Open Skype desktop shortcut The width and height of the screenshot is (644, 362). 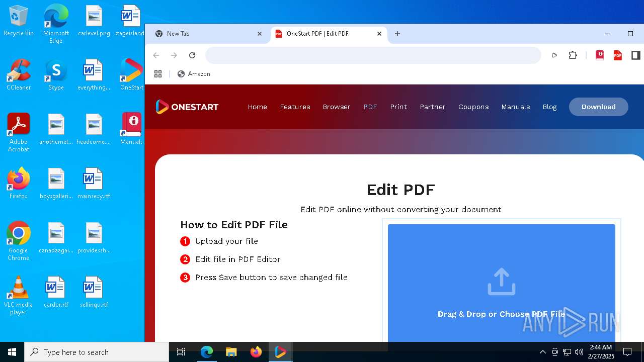[56, 75]
